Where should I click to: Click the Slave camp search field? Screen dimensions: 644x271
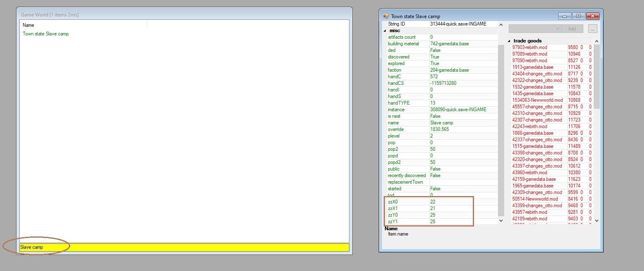tap(184, 248)
